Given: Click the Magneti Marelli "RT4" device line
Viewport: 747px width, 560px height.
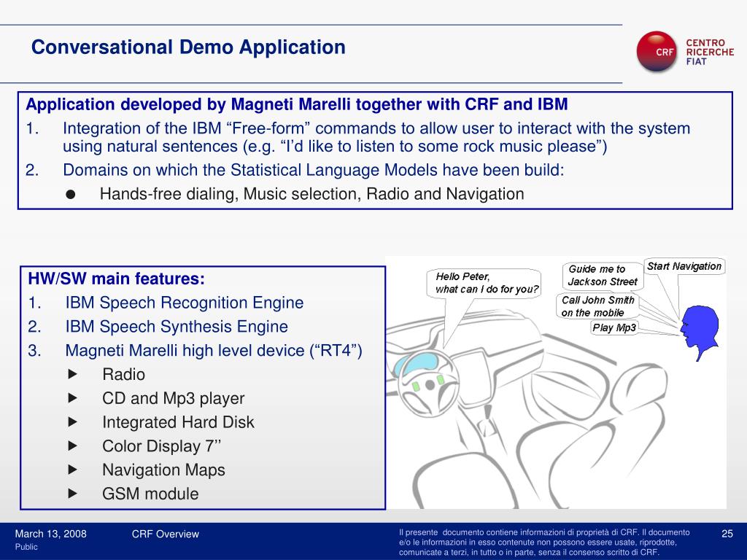Looking at the screenshot, I should coord(214,351).
